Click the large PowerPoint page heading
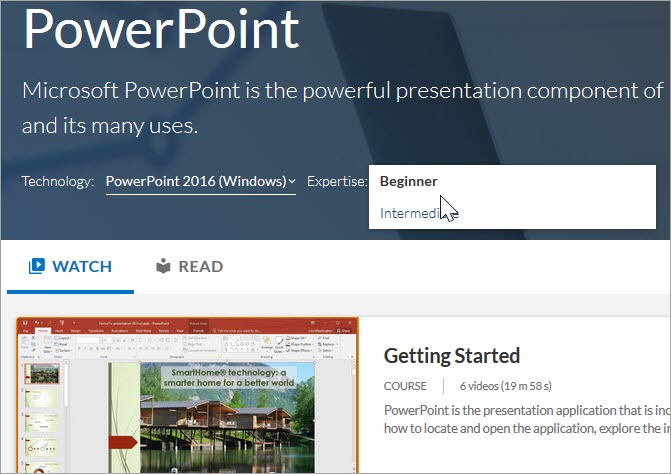Viewport: 671px width, 474px height. [160, 28]
